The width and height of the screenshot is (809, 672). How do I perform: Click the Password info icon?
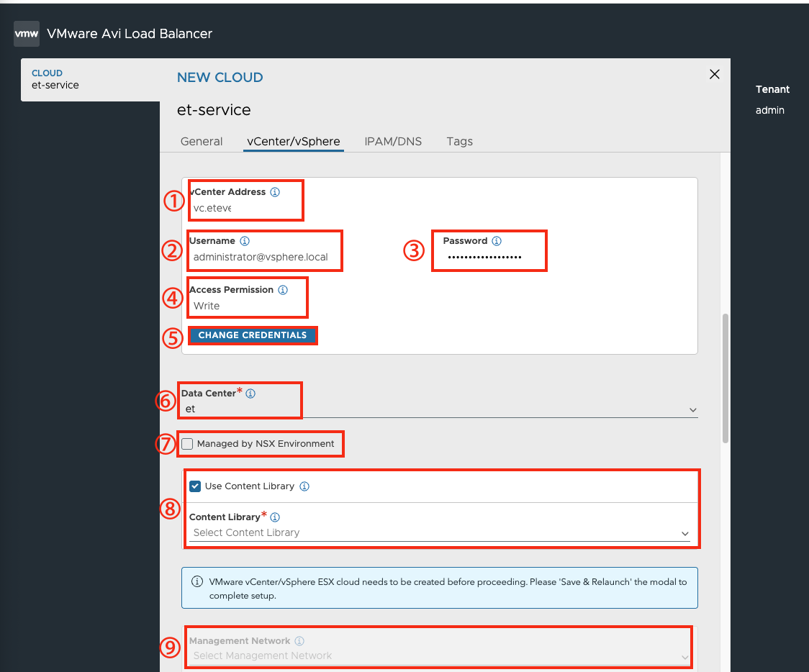tap(497, 241)
